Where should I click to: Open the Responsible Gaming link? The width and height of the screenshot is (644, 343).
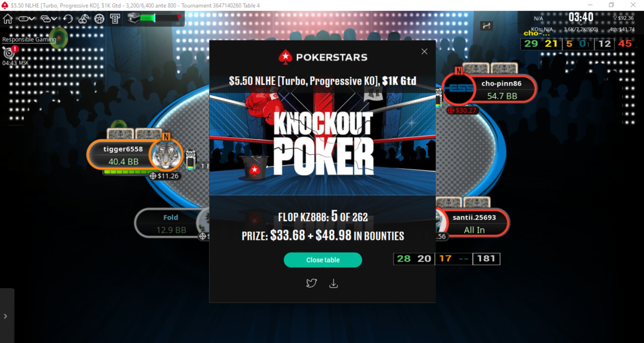[29, 39]
